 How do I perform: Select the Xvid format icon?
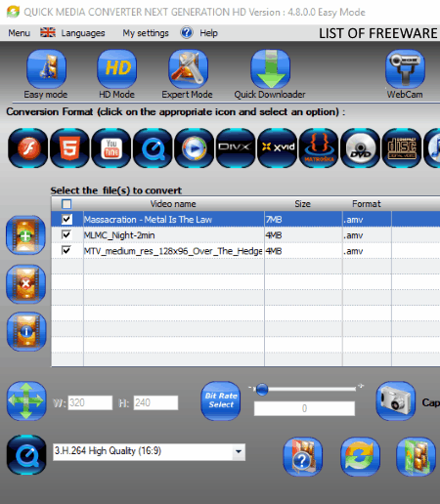point(277,147)
